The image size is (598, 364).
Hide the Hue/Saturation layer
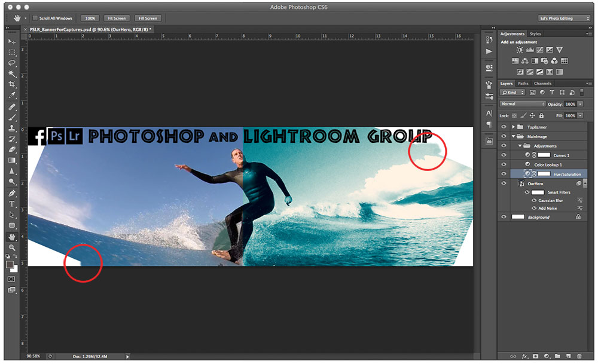point(504,174)
